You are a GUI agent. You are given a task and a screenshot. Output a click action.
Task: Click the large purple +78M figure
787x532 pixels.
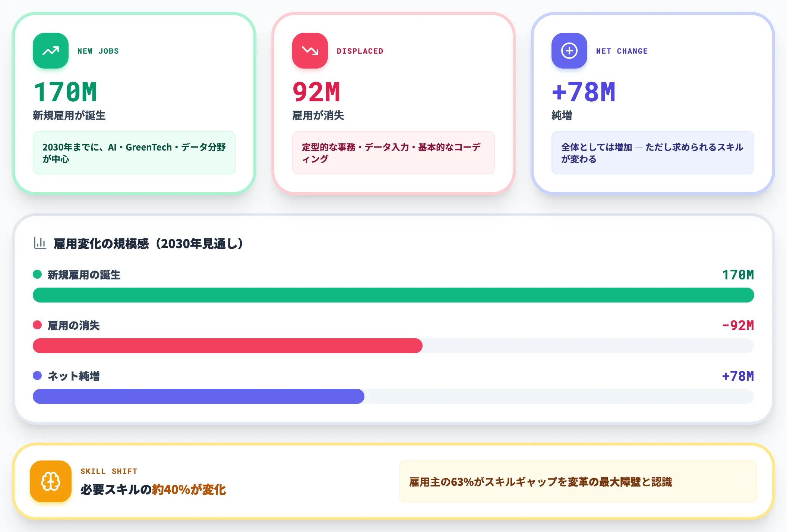click(x=584, y=92)
